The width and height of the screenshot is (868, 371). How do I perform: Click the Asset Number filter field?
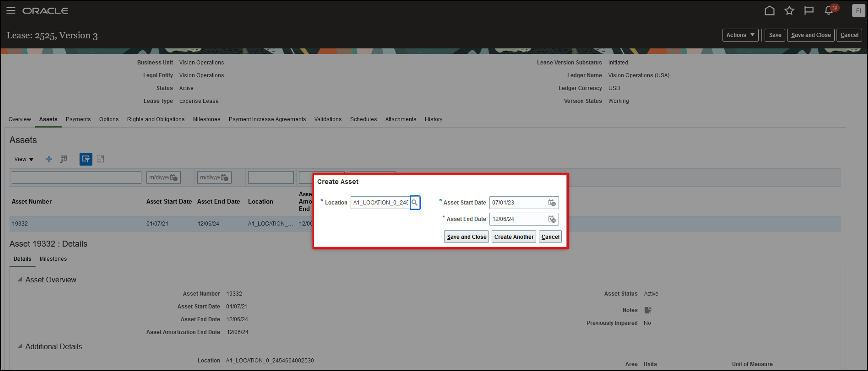coord(76,177)
